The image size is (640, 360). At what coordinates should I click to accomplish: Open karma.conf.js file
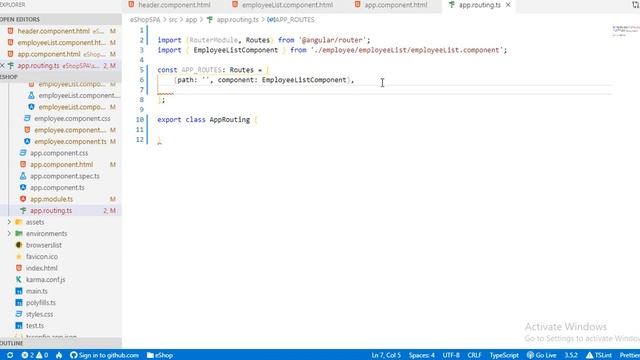[x=45, y=280]
